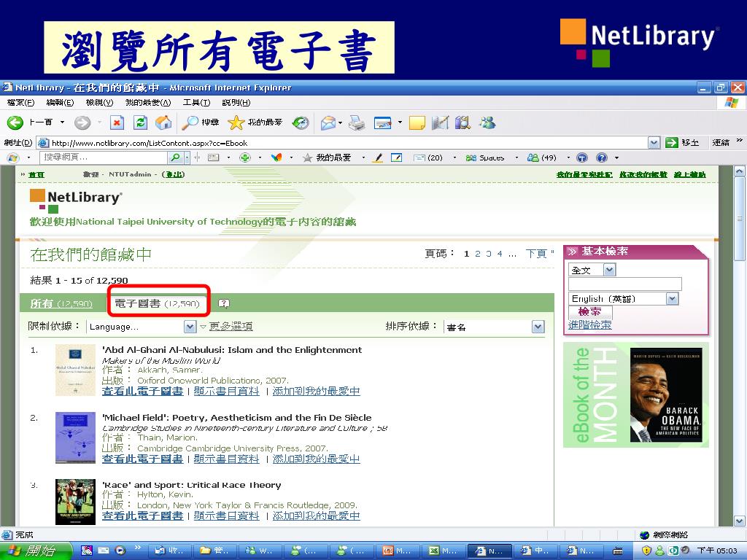The height and width of the screenshot is (560, 747).
Task: Click the 登出 logout link
Action: [x=174, y=174]
